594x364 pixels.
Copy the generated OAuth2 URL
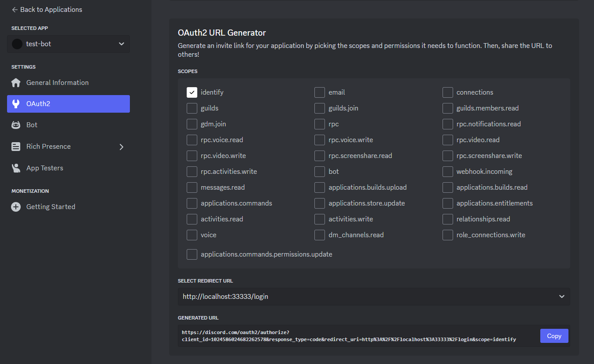554,336
